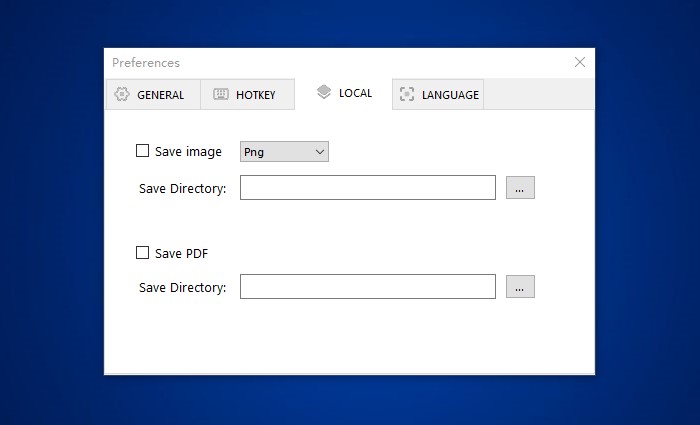Click the Save Directory label under Save image
This screenshot has width=700, height=425.
(183, 188)
